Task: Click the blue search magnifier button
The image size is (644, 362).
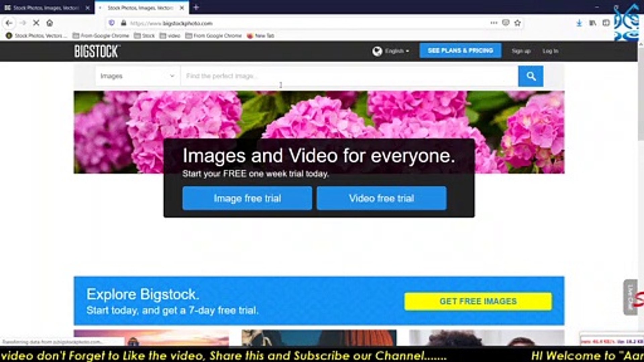Action: coord(531,76)
